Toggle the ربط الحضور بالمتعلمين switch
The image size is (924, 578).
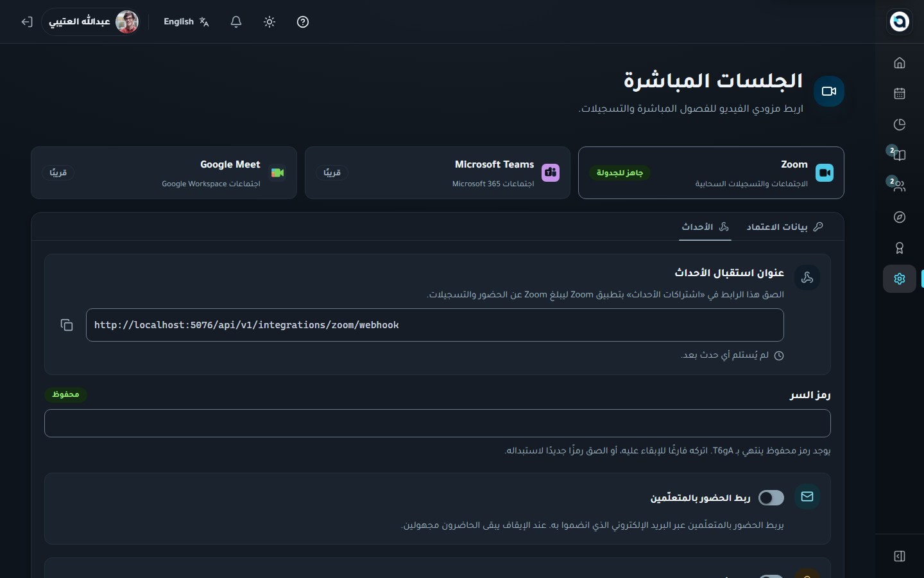click(771, 498)
